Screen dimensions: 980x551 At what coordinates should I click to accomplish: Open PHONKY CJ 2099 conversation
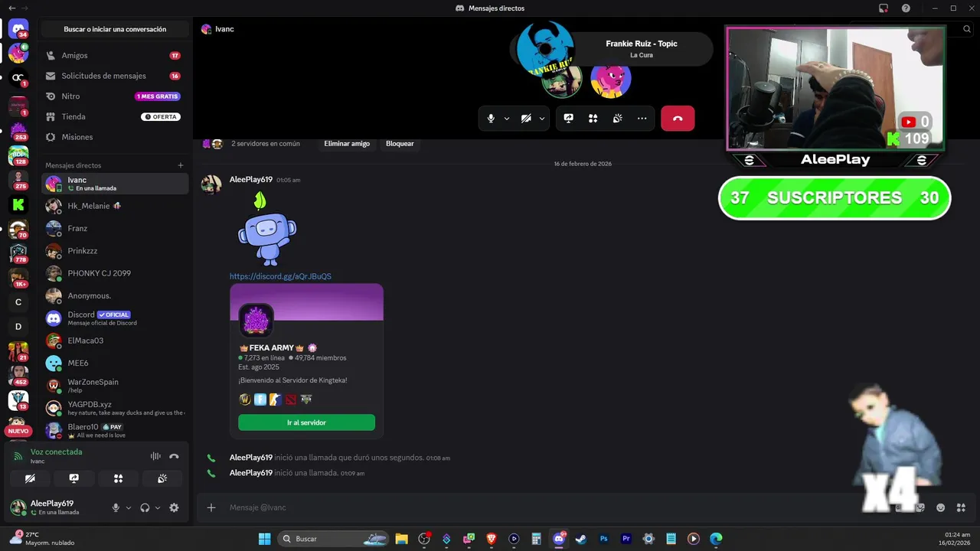point(115,273)
